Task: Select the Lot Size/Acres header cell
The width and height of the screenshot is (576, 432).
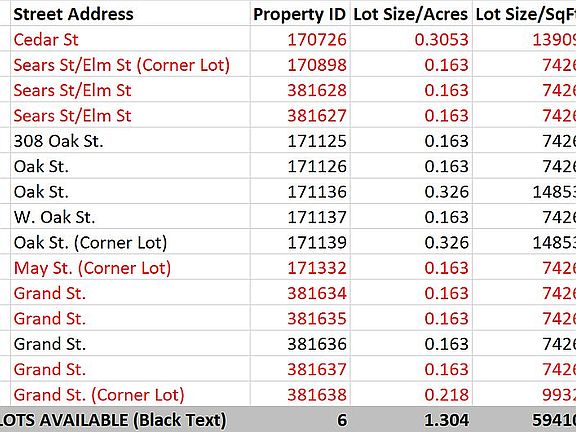Action: pos(411,14)
